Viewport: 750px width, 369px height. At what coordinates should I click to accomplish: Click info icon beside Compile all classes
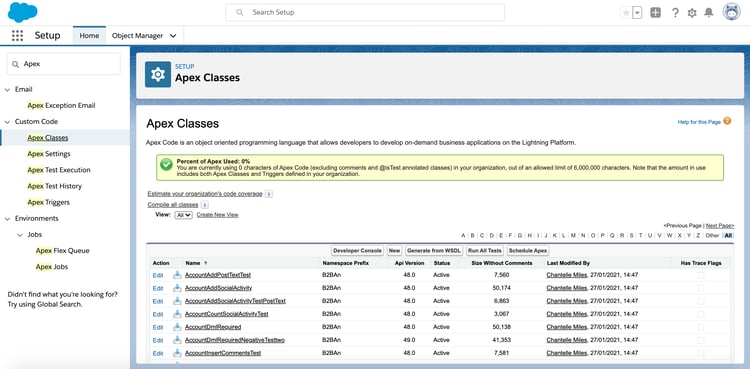point(205,205)
